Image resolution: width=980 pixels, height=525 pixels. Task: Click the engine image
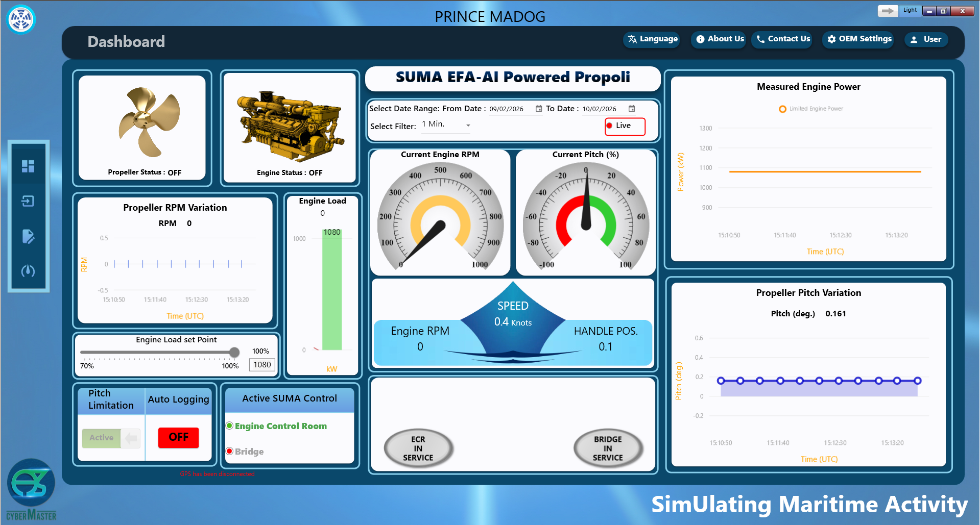tap(291, 126)
